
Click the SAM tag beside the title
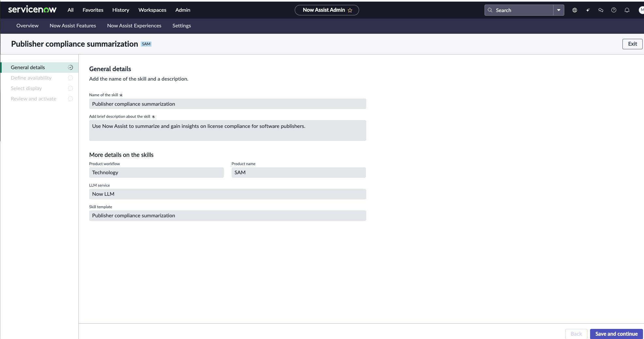coord(146,44)
